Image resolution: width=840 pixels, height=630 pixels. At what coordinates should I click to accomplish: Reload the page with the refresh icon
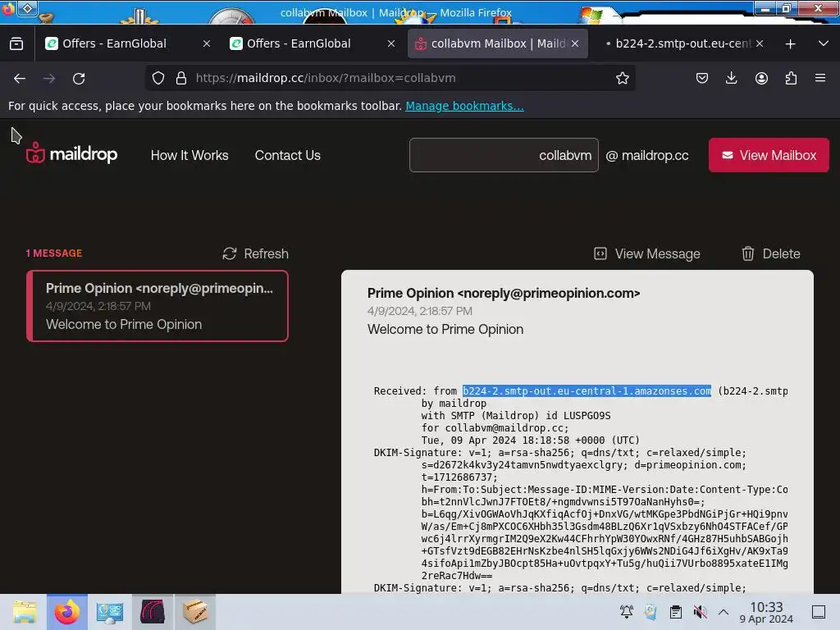(79, 78)
